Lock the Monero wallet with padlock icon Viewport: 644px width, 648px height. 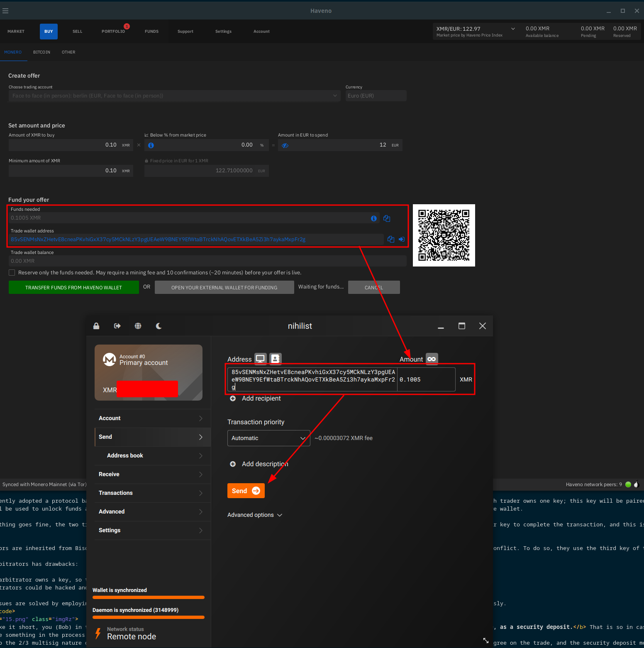click(x=96, y=326)
